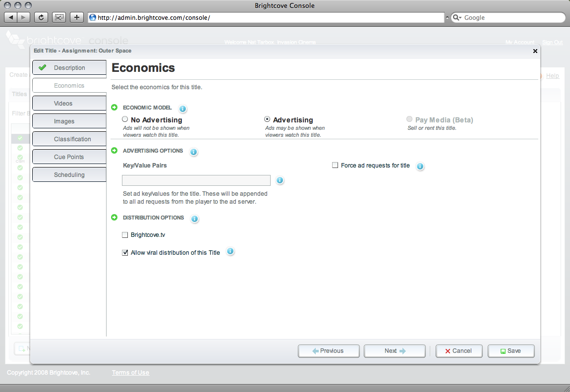
Task: Click browser forward arrow button
Action: [24, 17]
